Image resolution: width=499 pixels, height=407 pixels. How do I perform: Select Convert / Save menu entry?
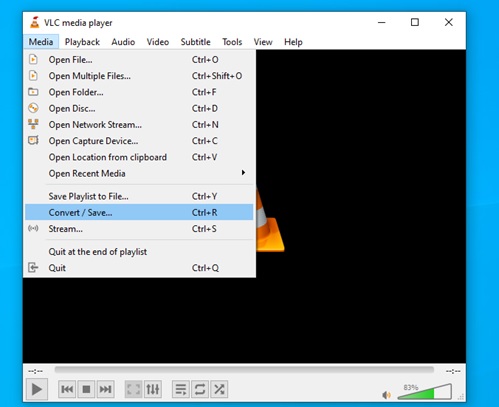(139, 212)
